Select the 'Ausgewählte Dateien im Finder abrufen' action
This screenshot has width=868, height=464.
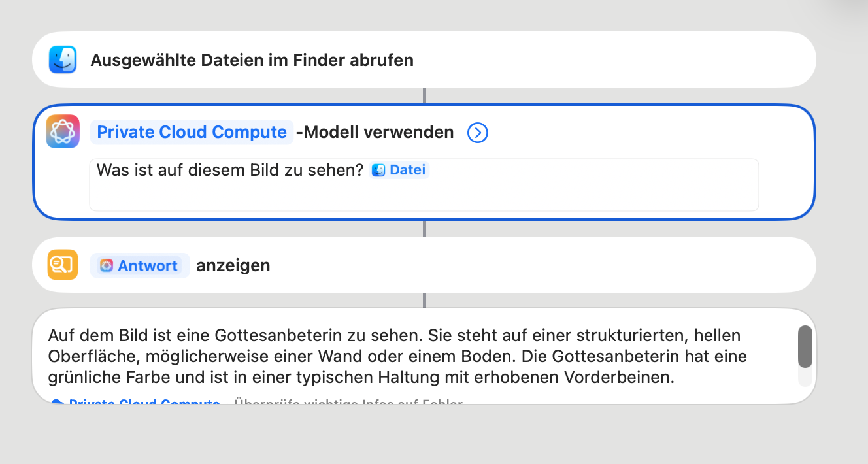click(x=252, y=60)
